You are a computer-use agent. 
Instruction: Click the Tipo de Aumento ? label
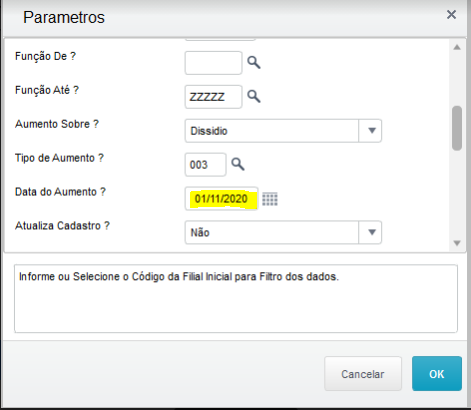[59, 158]
